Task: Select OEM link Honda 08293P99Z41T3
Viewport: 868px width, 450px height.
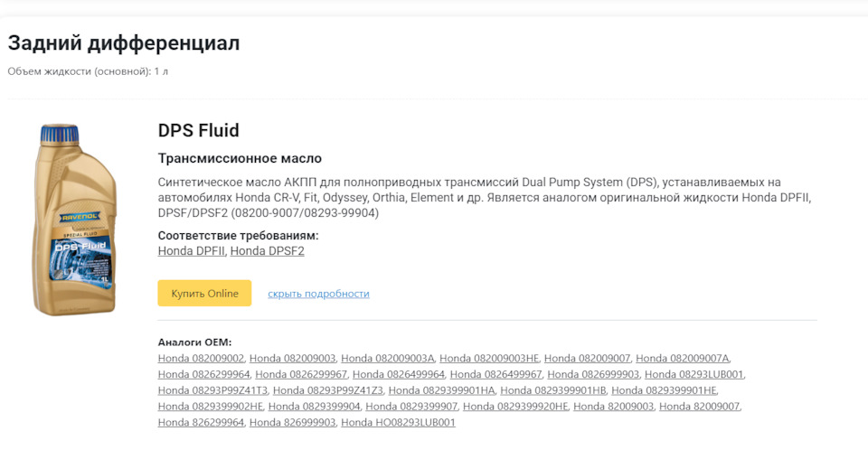Action: pos(212,390)
